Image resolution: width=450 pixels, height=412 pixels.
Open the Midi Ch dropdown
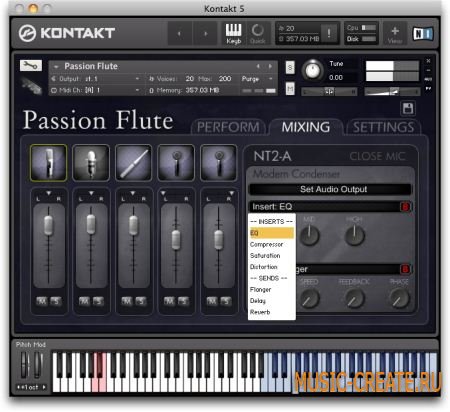pos(96,90)
